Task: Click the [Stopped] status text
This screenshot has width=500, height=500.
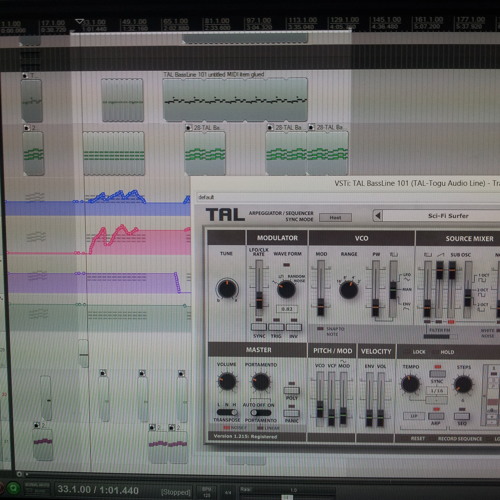Action: pyautogui.click(x=176, y=492)
